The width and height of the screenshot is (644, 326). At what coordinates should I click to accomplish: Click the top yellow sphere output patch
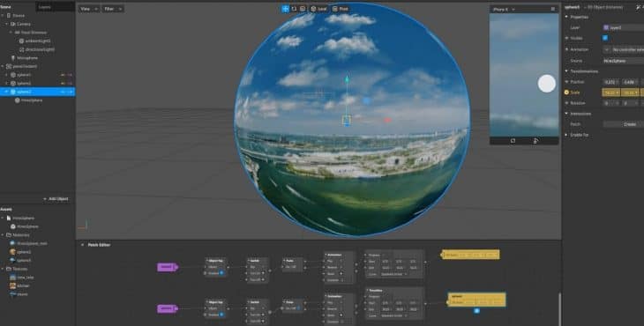(x=471, y=255)
